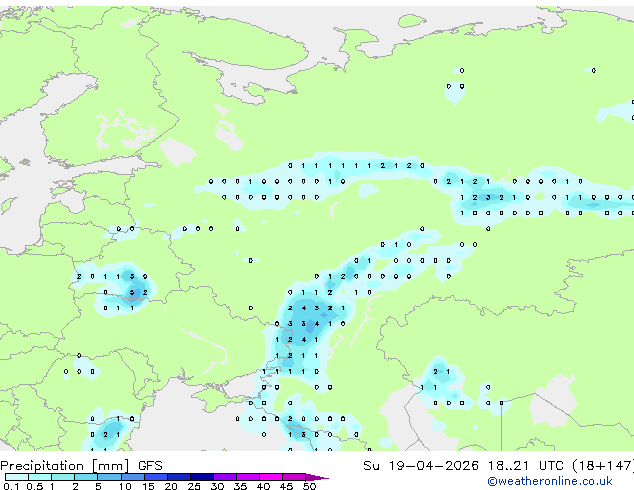Image resolution: width=634 pixels, height=490 pixels.
Task: Click the 'Precipitation [mm]' legend title
Action: pyautogui.click(x=65, y=466)
